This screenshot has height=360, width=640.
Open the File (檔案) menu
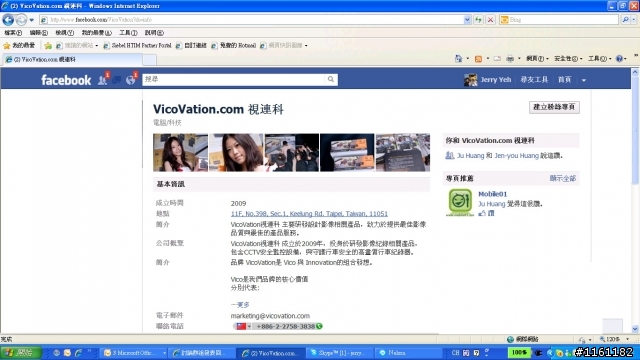tap(13, 33)
